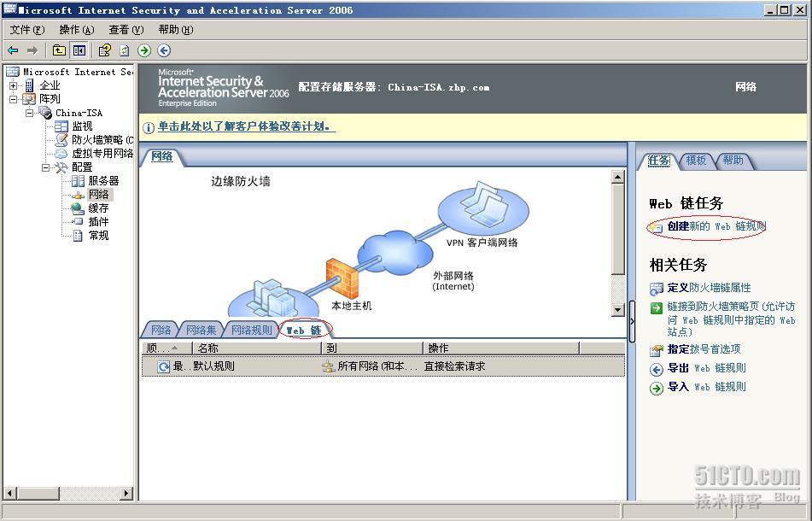812x521 pixels.
Task: Click the green right-arrow toolbar icon
Action: click(144, 50)
